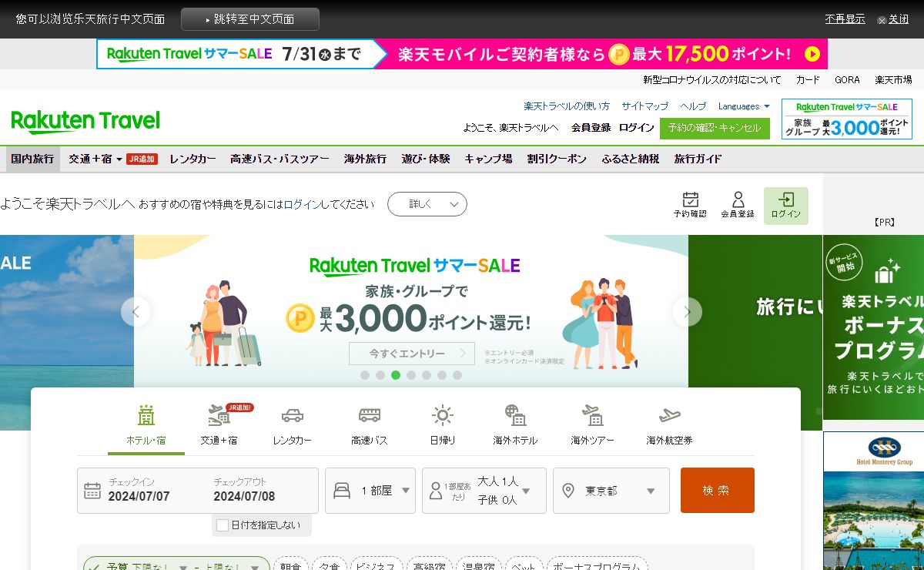Open the 交通+宿 transport plus stay tab

click(x=219, y=425)
